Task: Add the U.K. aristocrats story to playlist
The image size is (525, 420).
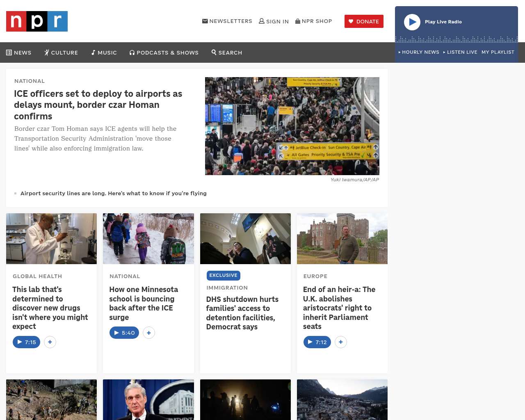Action: pyautogui.click(x=341, y=342)
